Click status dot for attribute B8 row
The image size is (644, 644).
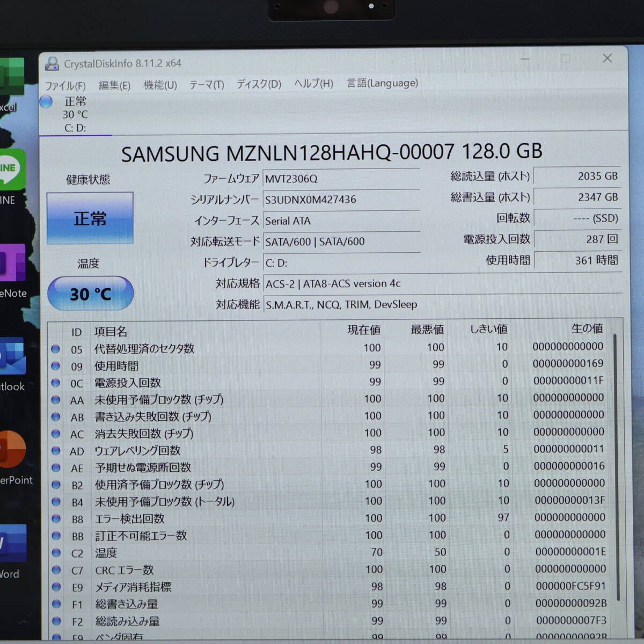point(56,519)
